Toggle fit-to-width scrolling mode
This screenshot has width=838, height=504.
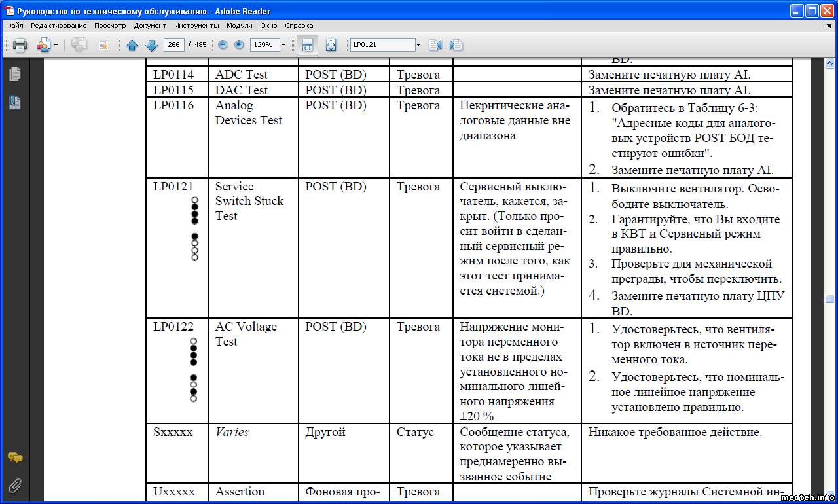pyautogui.click(x=307, y=45)
